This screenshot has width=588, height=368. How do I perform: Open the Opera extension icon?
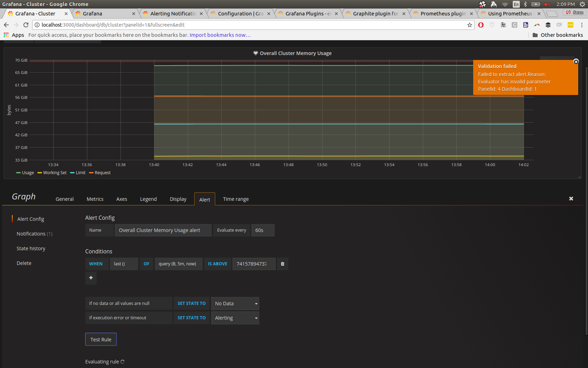tap(481, 25)
